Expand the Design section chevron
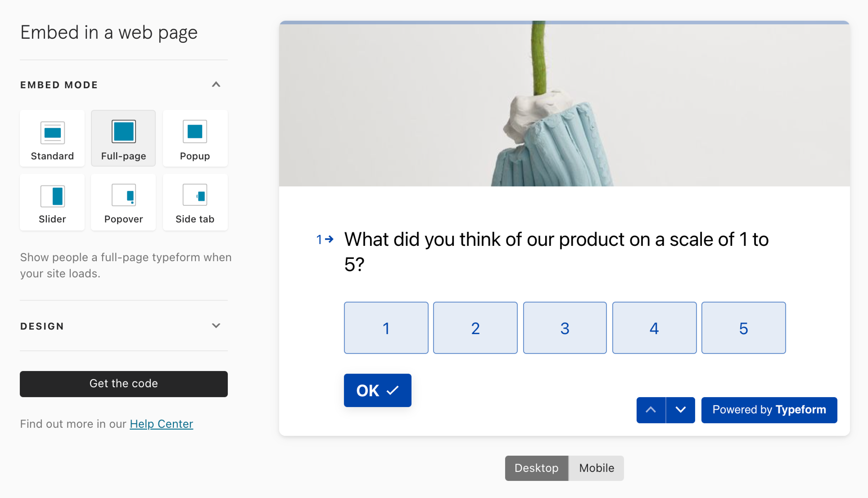The height and width of the screenshot is (498, 868). pyautogui.click(x=216, y=325)
